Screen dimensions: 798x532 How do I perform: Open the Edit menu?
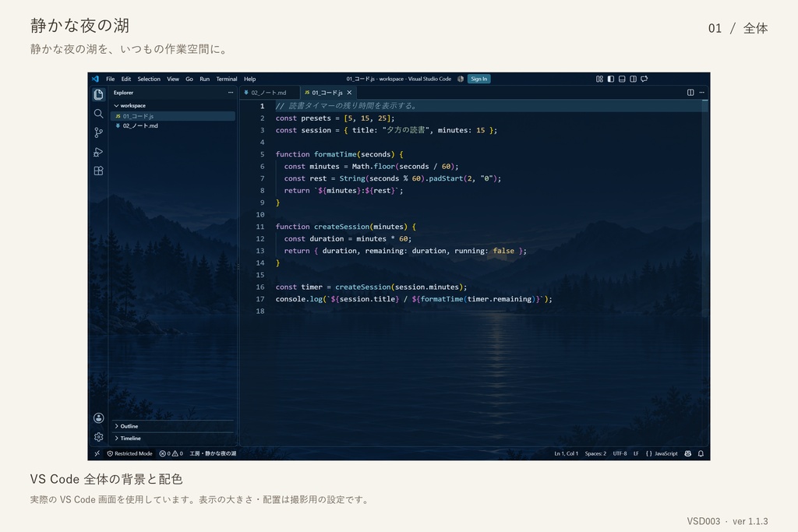126,79
